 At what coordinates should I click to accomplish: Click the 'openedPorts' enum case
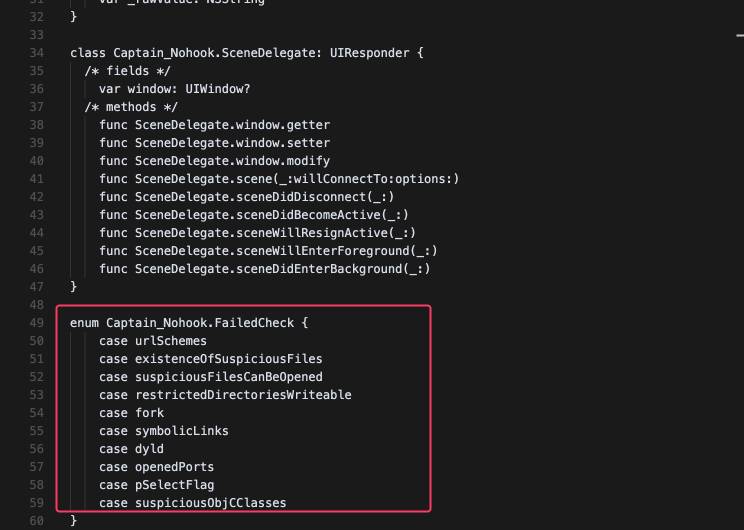[x=174, y=467]
